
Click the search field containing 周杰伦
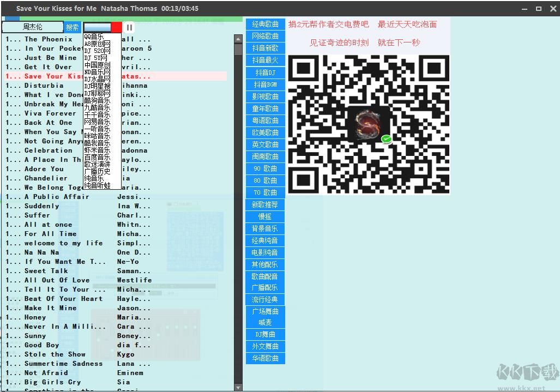coord(33,27)
